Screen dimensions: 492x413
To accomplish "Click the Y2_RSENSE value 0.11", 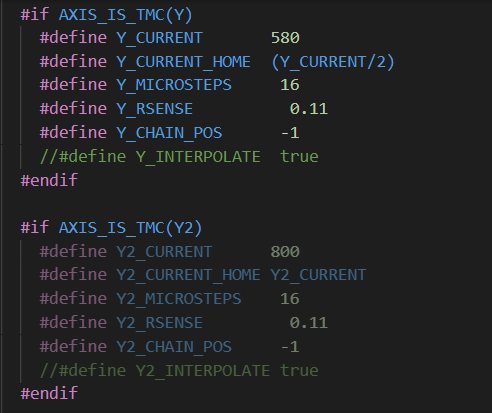I will click(x=309, y=323).
